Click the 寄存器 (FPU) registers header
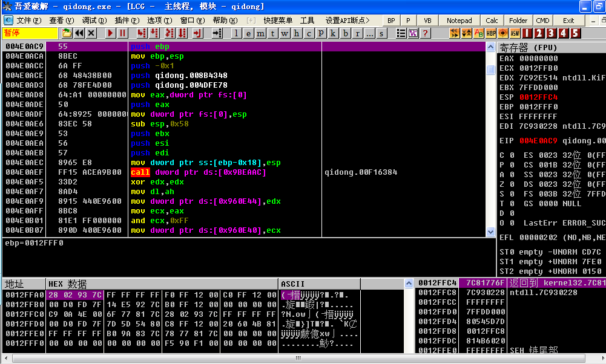Viewport: 606px width, 364px height. [552, 48]
